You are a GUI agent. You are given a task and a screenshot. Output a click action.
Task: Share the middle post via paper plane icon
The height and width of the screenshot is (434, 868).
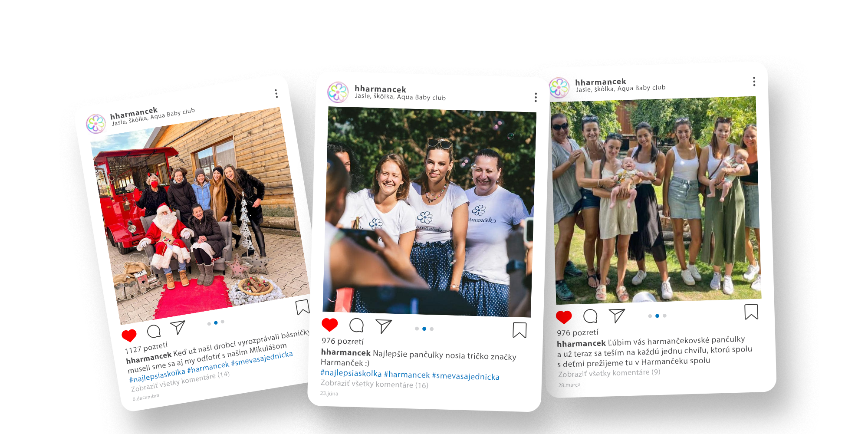click(384, 326)
